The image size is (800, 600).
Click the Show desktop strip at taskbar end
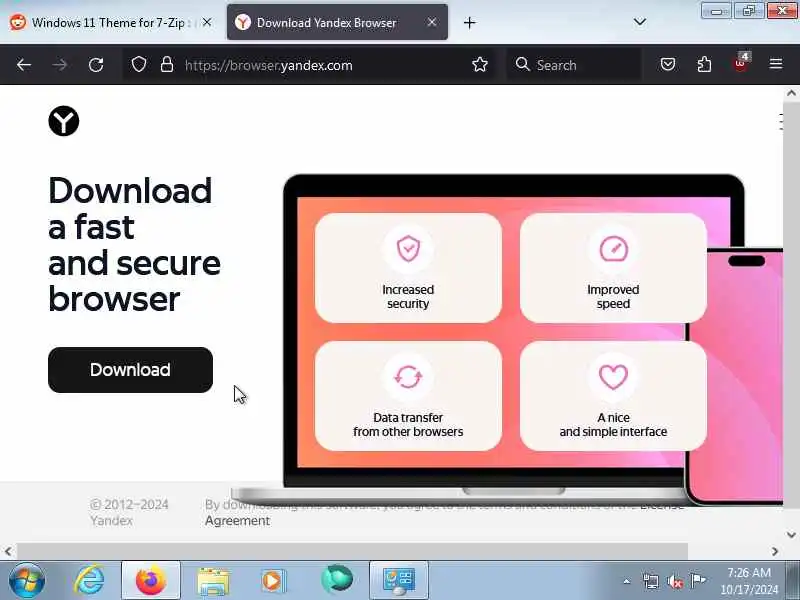793,580
